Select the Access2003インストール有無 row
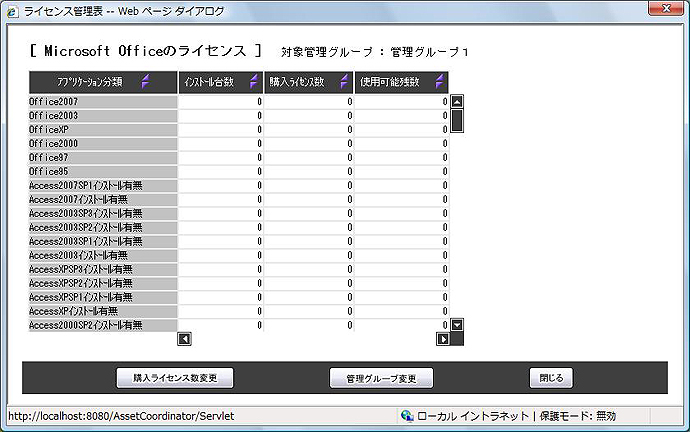This screenshot has height=432, width=690. point(239,256)
